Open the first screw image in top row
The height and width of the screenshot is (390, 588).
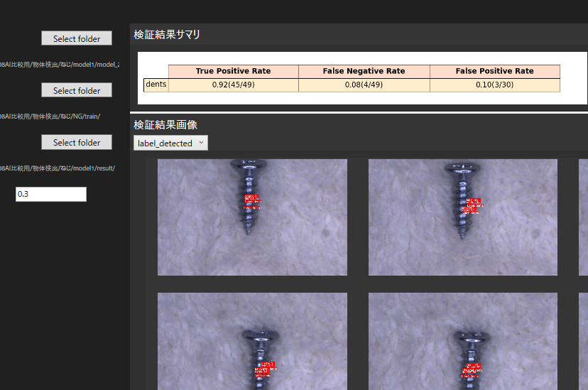pos(252,217)
